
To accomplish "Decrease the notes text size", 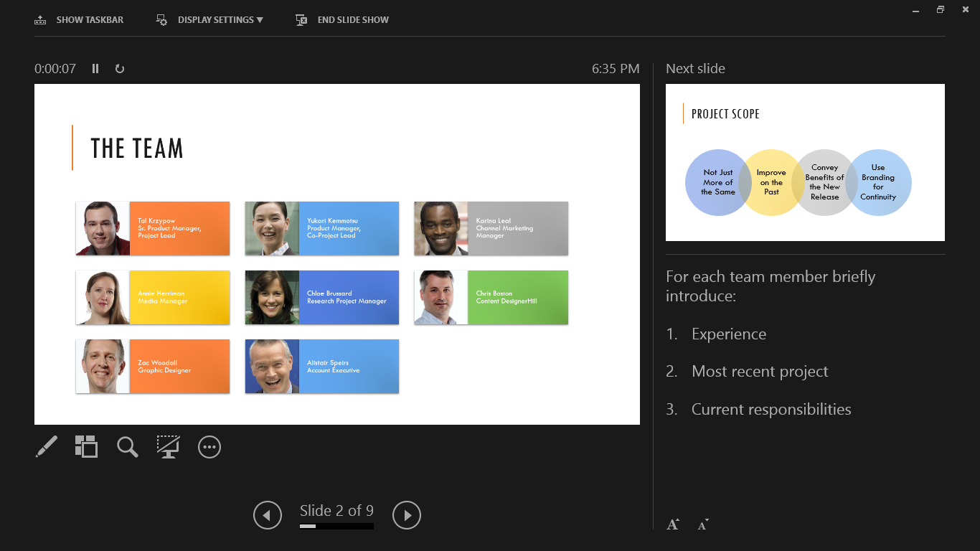I will (x=703, y=524).
